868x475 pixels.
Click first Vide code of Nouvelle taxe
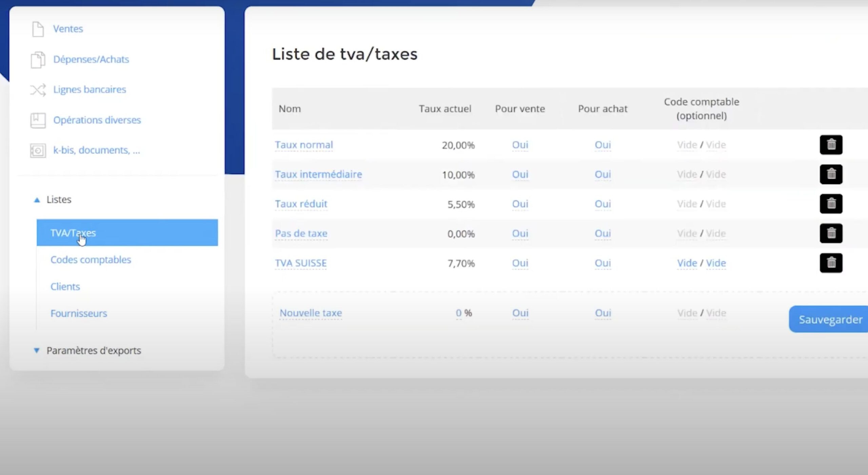(x=687, y=313)
